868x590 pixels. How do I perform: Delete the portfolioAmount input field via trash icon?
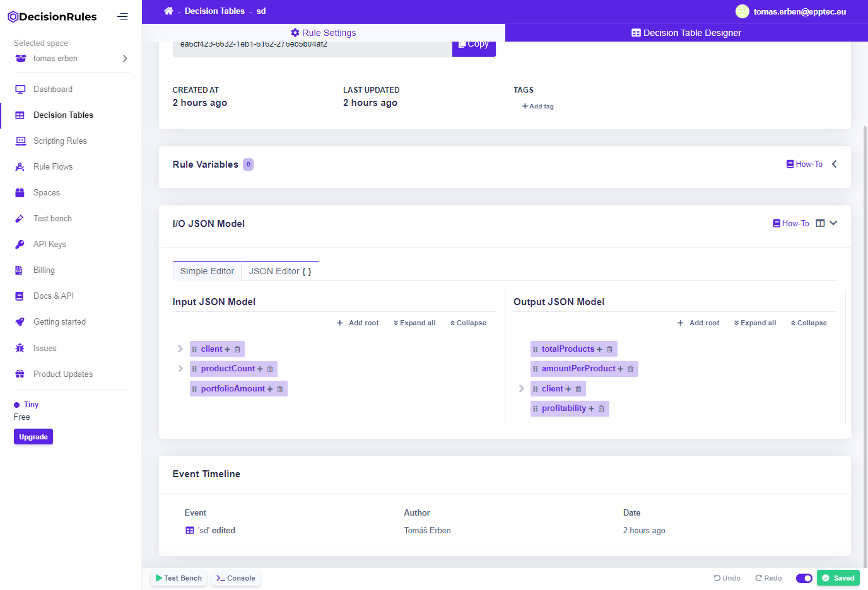click(280, 389)
